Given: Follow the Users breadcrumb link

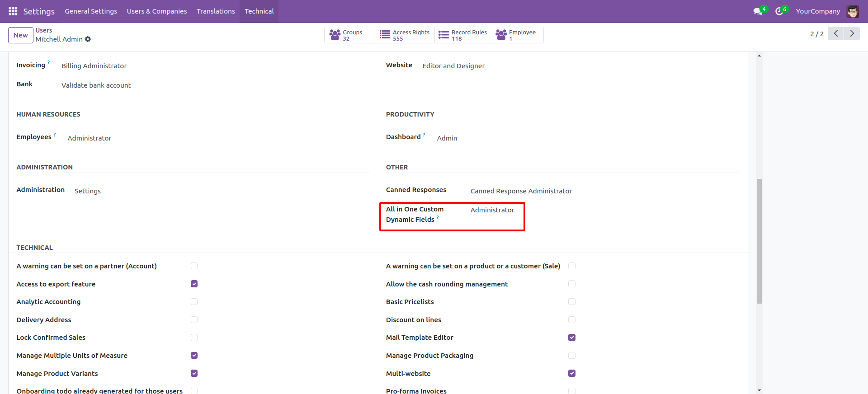Looking at the screenshot, I should (44, 30).
